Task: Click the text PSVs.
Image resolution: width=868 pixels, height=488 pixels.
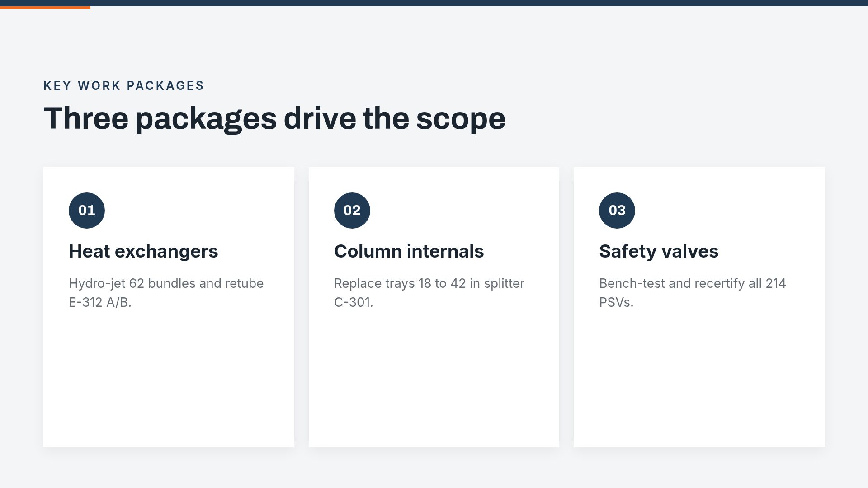Action: (x=616, y=302)
